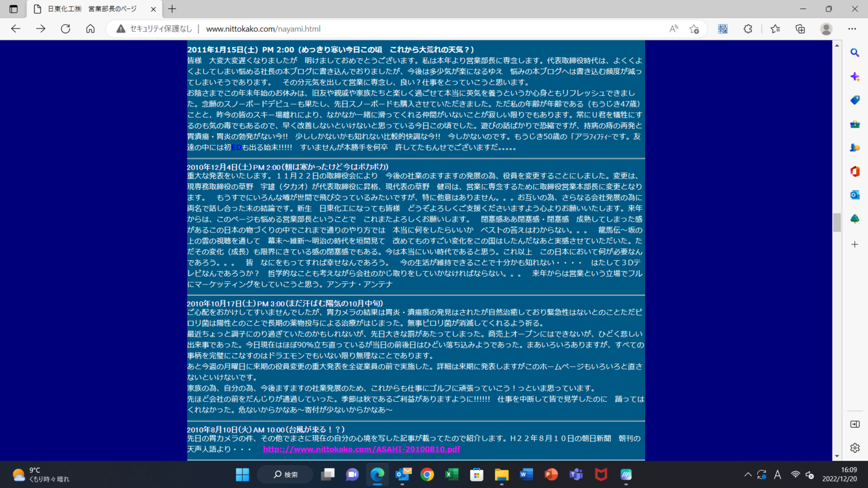The image size is (868, 488).
Task: Expand the system tray hidden icons chevron
Action: click(x=748, y=475)
